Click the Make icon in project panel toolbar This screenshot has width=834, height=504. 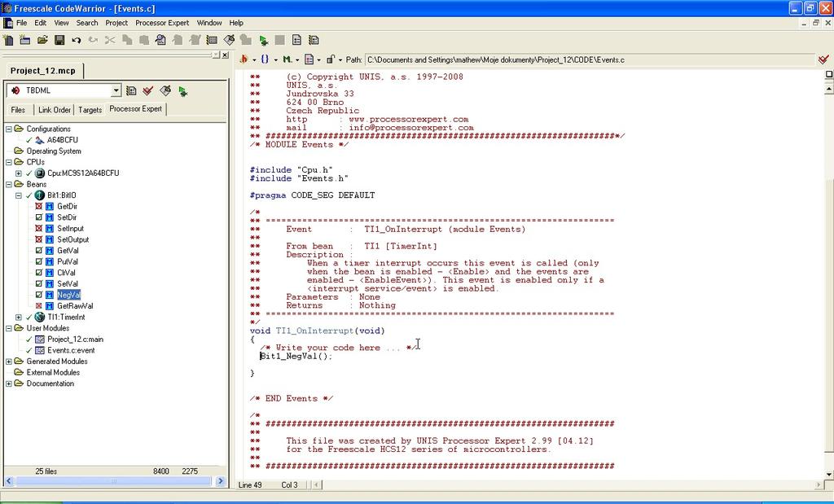click(165, 91)
